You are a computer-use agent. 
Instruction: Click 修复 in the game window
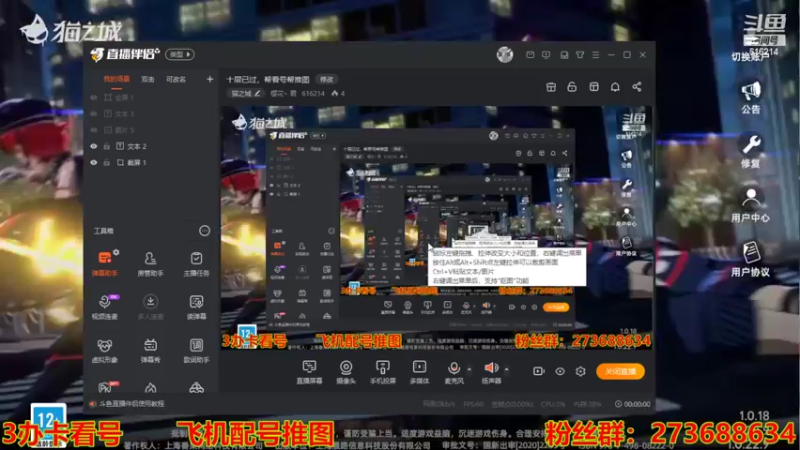coord(751,153)
